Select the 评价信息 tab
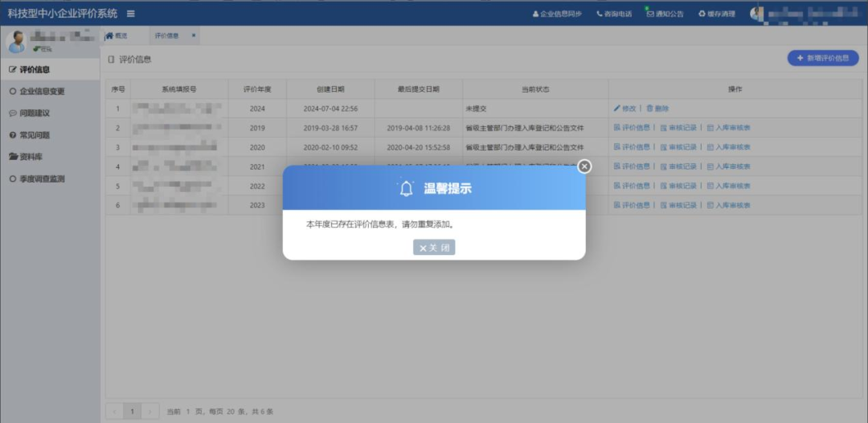 (166, 35)
